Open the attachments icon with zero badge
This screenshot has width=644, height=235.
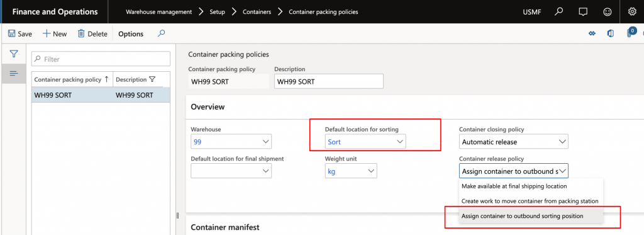pos(631,33)
